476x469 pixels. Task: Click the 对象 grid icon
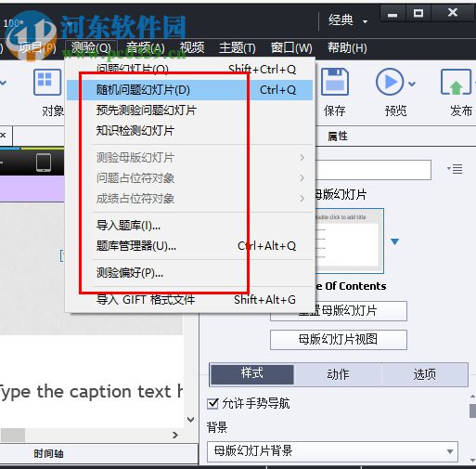[x=47, y=82]
